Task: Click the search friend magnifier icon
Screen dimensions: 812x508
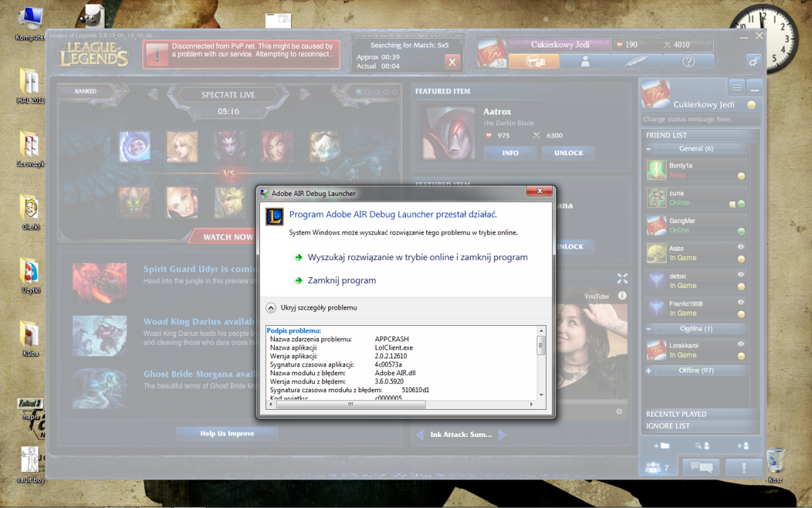Action: 702,446
